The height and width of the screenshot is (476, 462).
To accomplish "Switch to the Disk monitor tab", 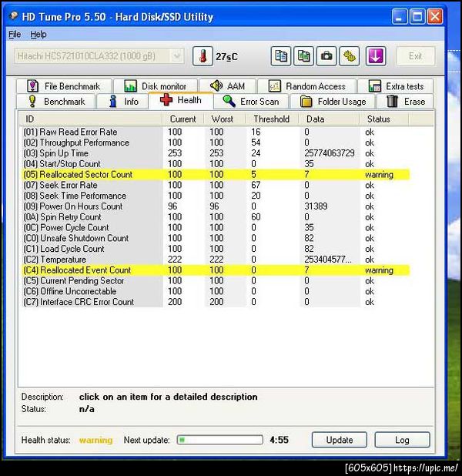I will (x=156, y=86).
